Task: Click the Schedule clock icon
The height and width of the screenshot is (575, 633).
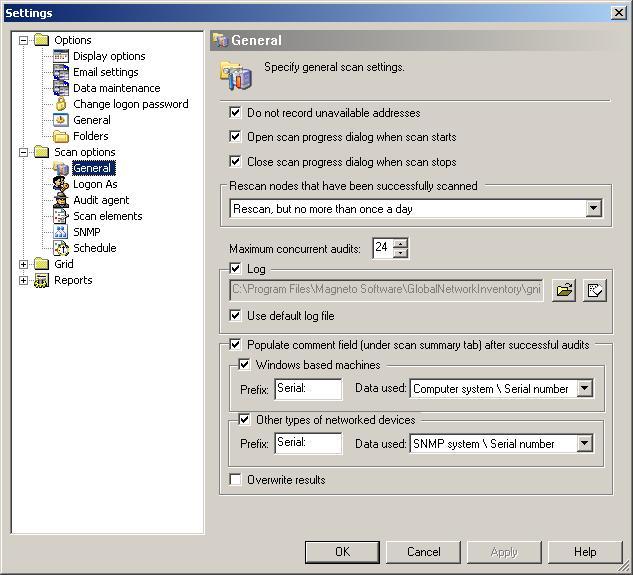Action: [x=61, y=248]
